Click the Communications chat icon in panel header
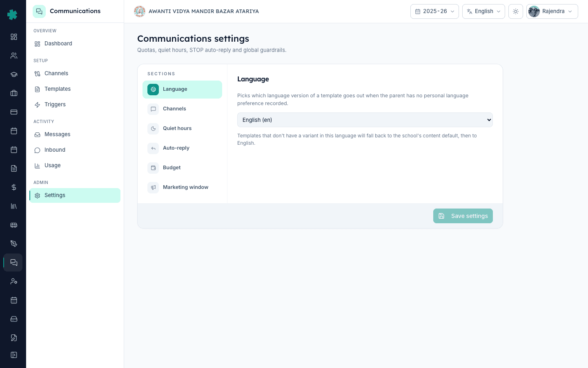This screenshot has width=588, height=368. click(39, 11)
